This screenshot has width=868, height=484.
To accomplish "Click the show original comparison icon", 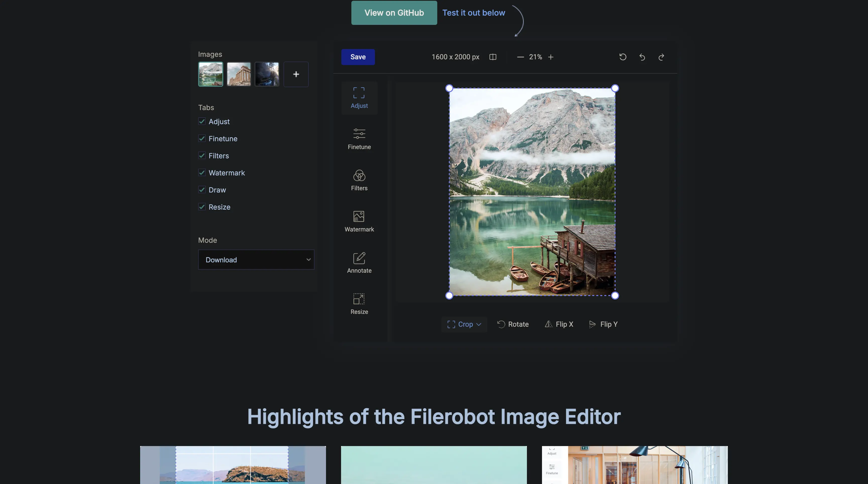I will [x=493, y=57].
